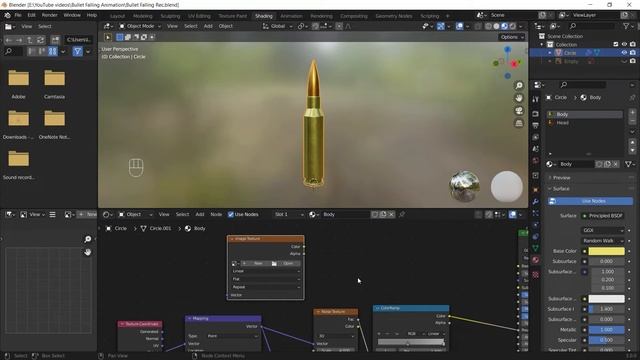Viewport: 640px width, 360px height.
Task: Toggle camera view icon in 3D viewport
Action: coord(519,111)
